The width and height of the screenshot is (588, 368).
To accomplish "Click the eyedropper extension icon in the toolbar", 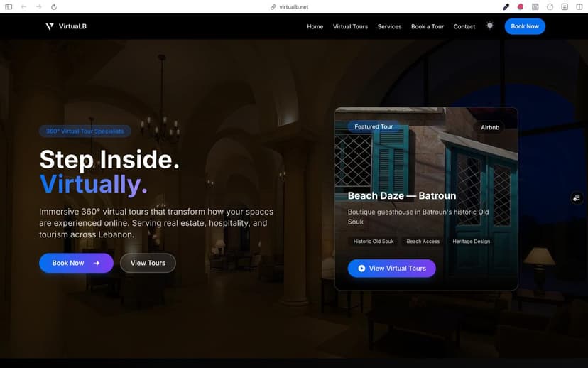I will pos(506,6).
